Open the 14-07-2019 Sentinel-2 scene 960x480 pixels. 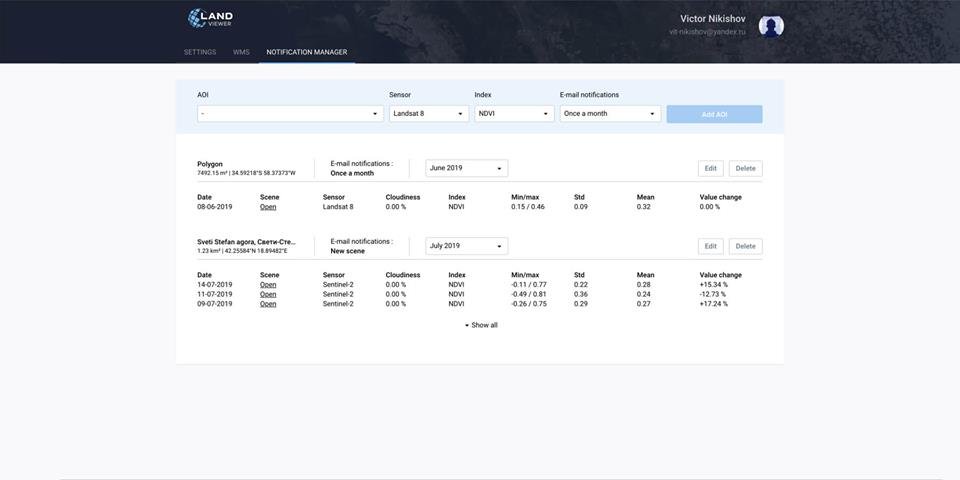coord(268,285)
